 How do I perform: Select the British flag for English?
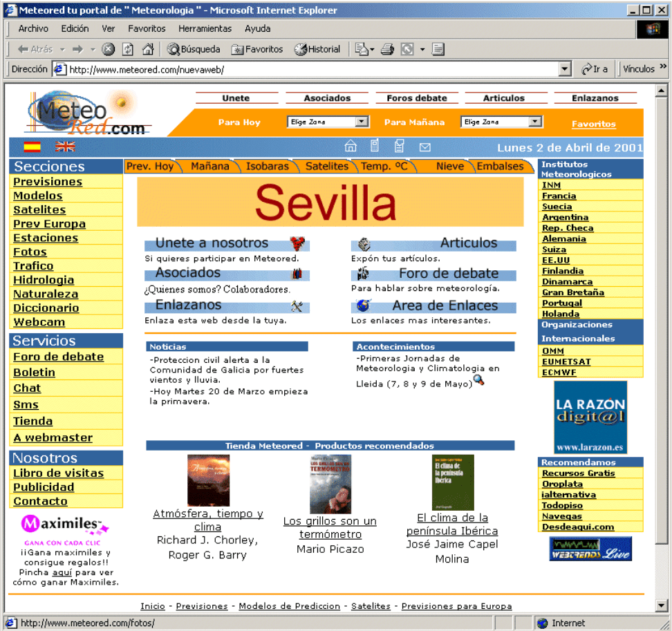pos(66,147)
